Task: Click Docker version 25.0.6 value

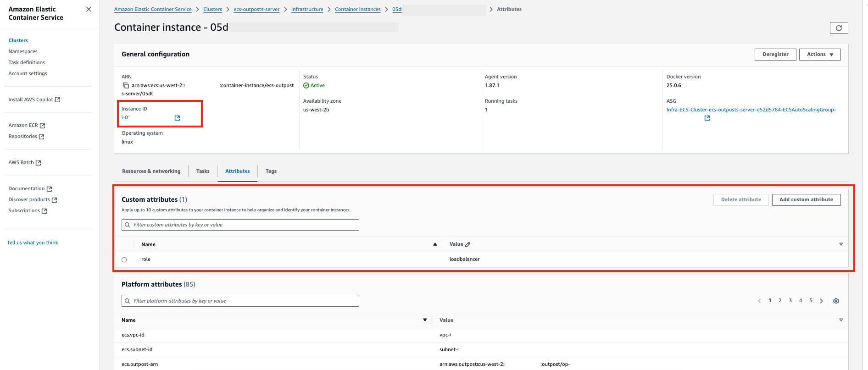Action: coord(674,85)
